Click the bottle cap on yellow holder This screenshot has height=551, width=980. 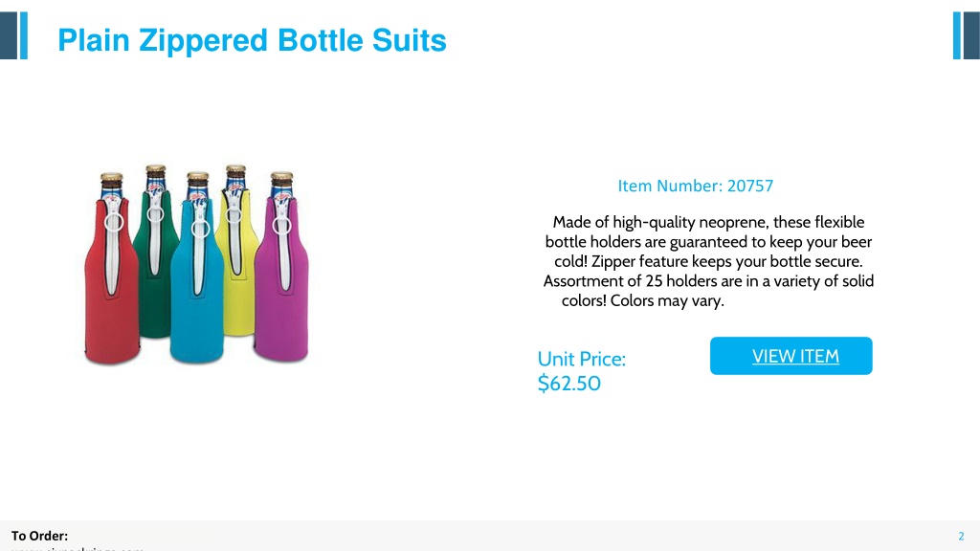tap(235, 170)
